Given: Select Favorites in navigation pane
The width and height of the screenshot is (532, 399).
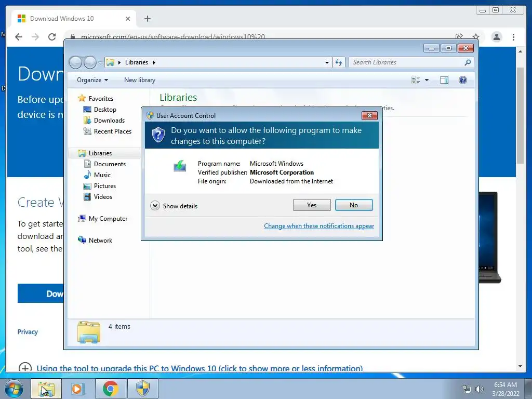Looking at the screenshot, I should (x=101, y=99).
